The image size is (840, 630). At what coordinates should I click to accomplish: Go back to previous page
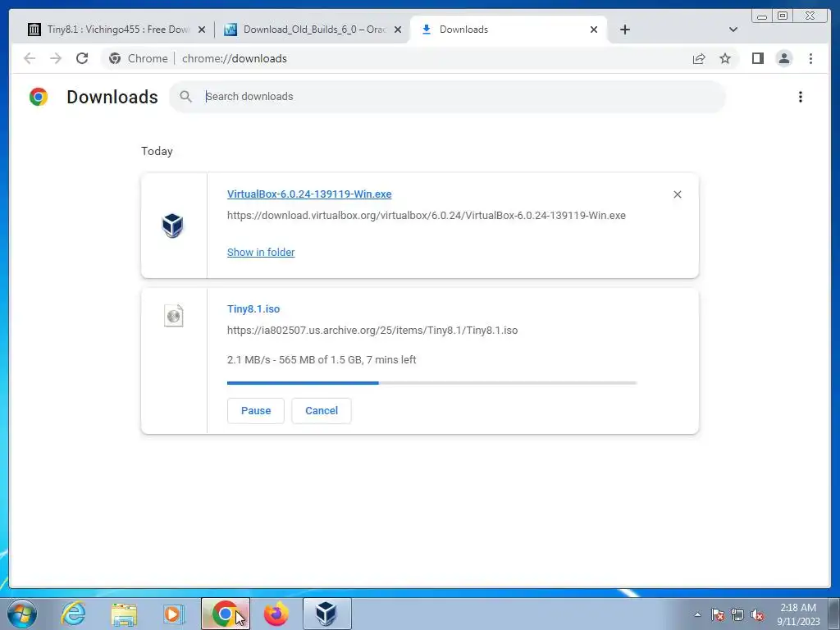[30, 58]
